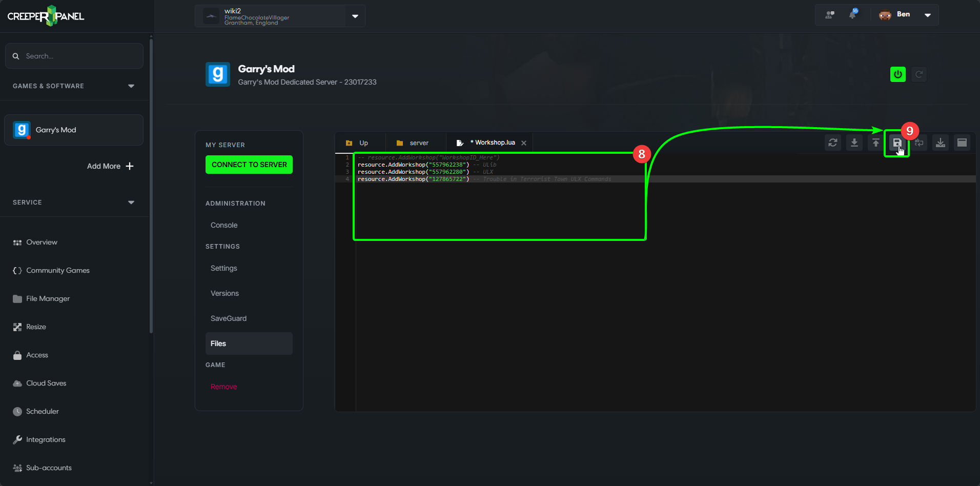The height and width of the screenshot is (486, 980).
Task: Click the refresh files toolbar icon
Action: point(833,143)
